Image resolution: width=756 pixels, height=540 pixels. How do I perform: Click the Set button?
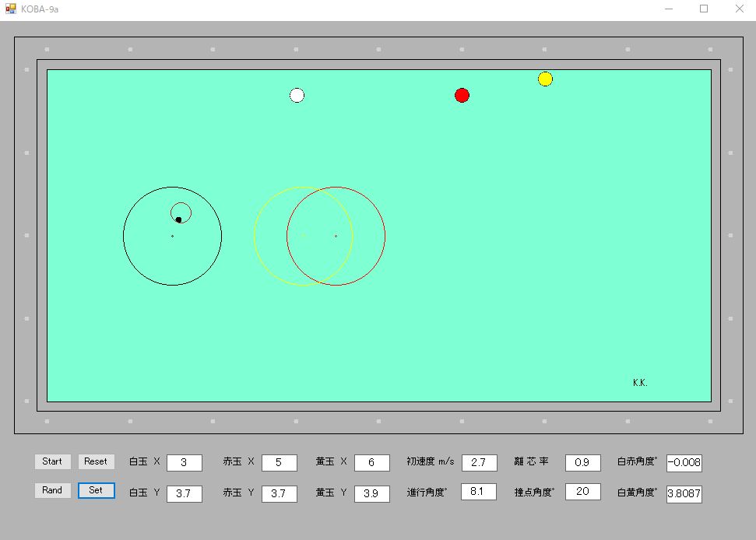[x=96, y=490]
